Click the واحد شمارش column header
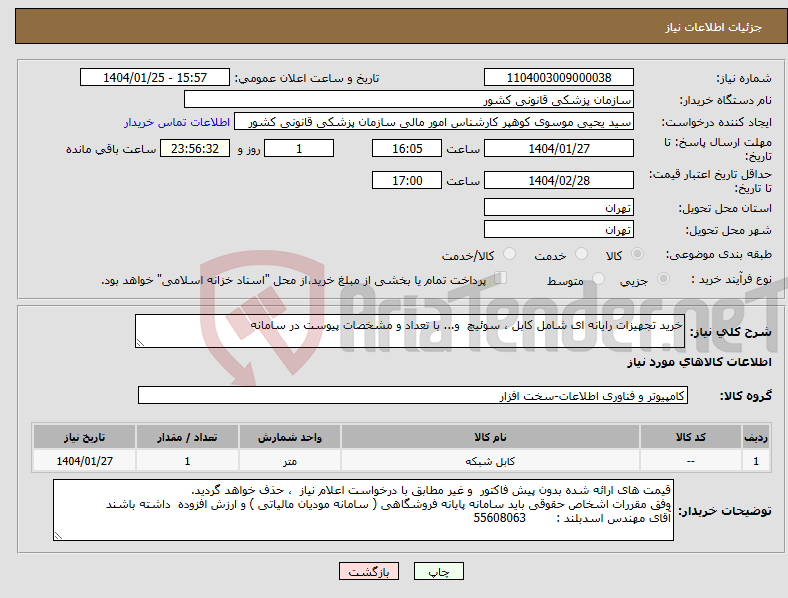This screenshot has height=598, width=788. point(290,437)
